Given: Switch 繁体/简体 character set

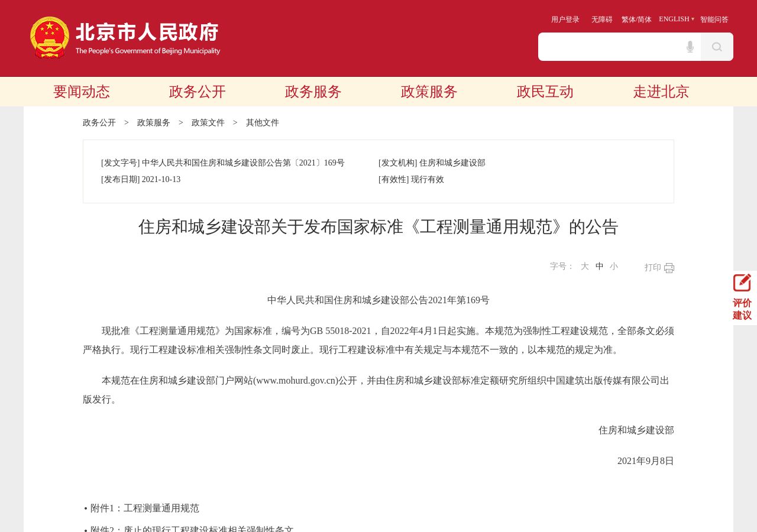Looking at the screenshot, I should [x=636, y=20].
